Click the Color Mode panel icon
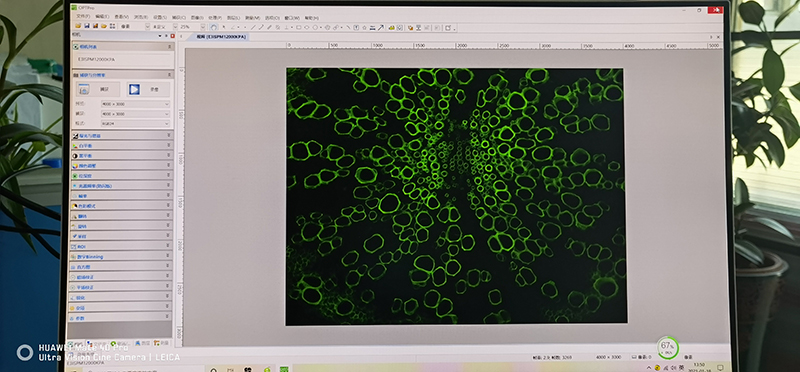 pyautogui.click(x=75, y=206)
